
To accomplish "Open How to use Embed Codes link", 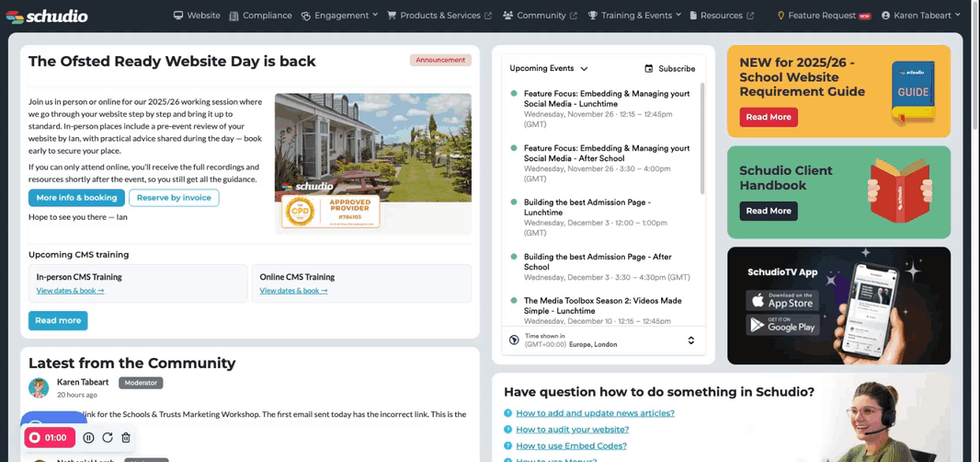I will tap(571, 445).
